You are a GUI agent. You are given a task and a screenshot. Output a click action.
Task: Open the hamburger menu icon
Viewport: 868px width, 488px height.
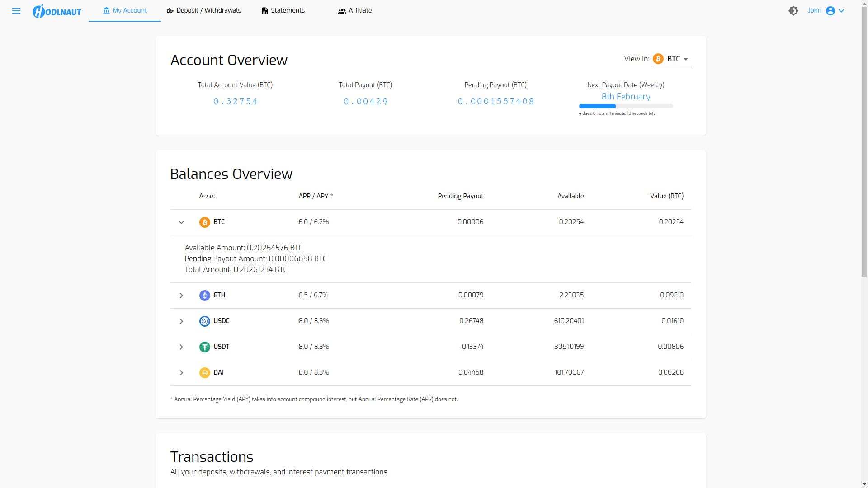point(16,11)
